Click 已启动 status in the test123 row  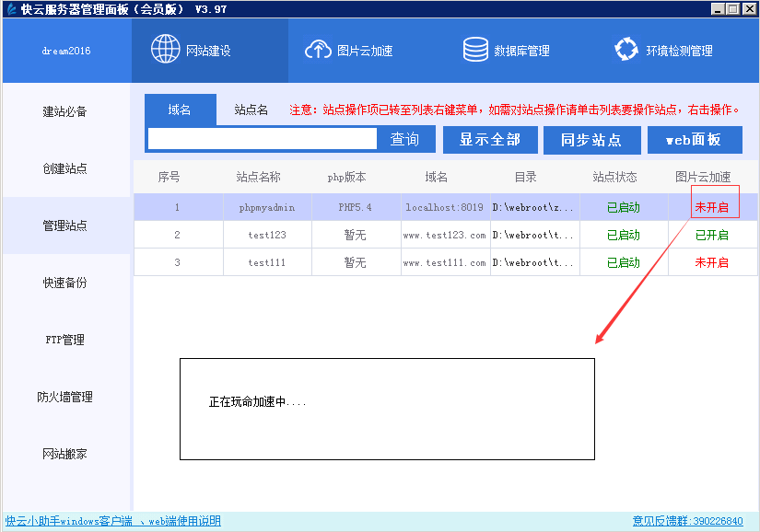[624, 236]
